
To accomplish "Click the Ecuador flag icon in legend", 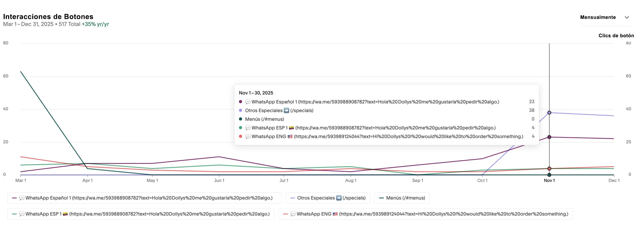I will pos(65,214).
